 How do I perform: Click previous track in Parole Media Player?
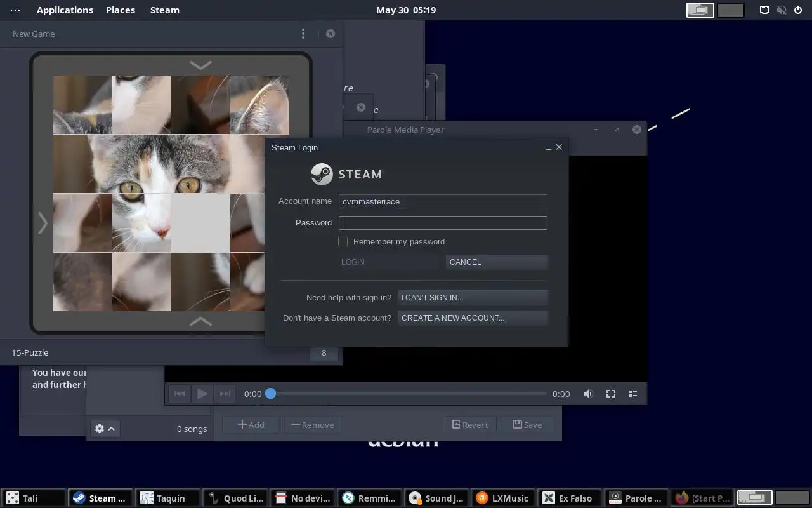click(180, 394)
